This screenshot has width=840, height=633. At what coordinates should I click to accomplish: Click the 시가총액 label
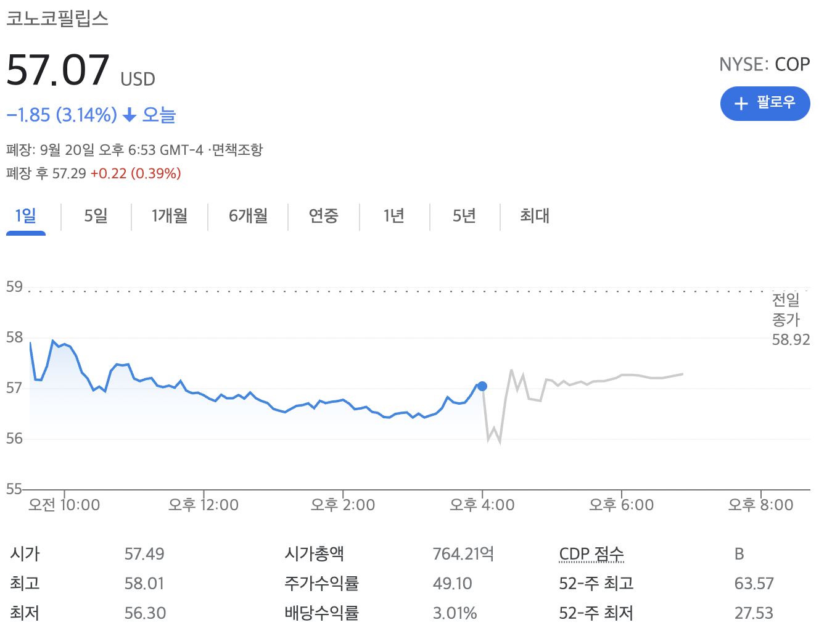(314, 554)
